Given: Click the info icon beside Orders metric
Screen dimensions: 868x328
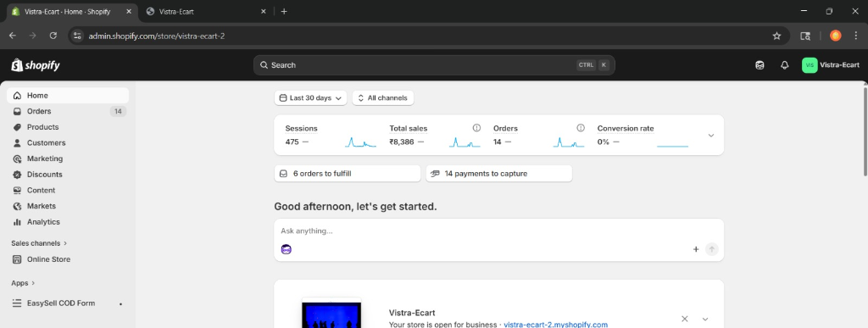Looking at the screenshot, I should [x=581, y=128].
